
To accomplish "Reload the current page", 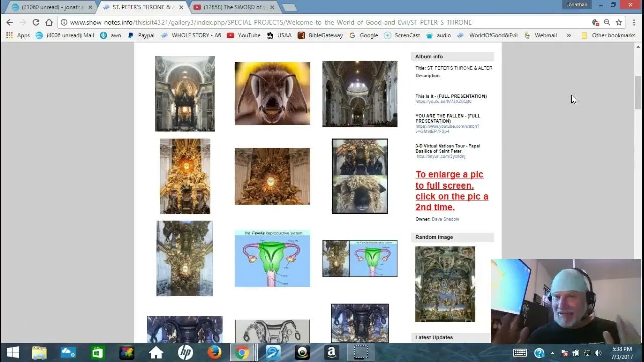I will [x=36, y=22].
